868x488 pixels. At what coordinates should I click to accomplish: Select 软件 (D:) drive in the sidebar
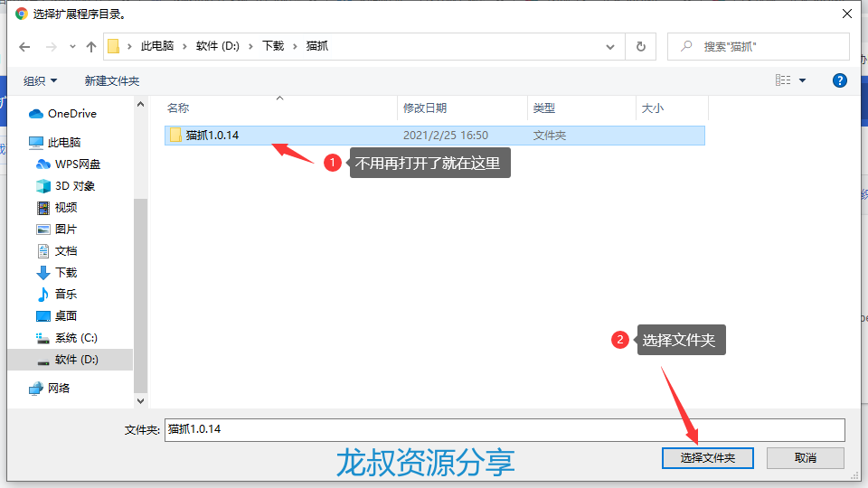tap(71, 360)
